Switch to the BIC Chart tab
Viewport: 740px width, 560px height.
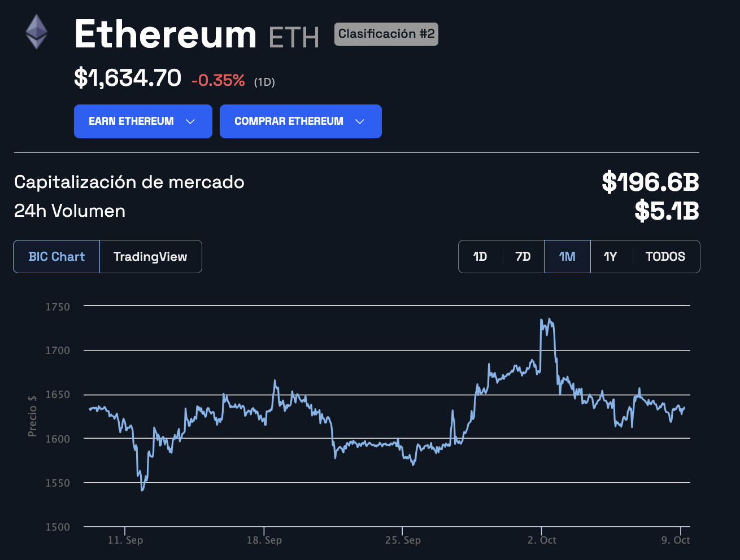point(56,256)
